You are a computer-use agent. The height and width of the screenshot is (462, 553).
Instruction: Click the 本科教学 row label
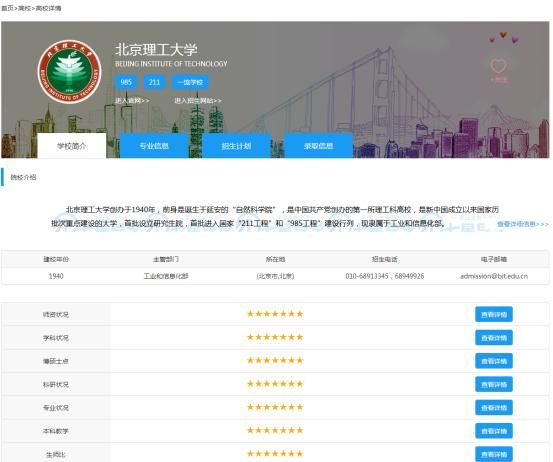[56, 431]
